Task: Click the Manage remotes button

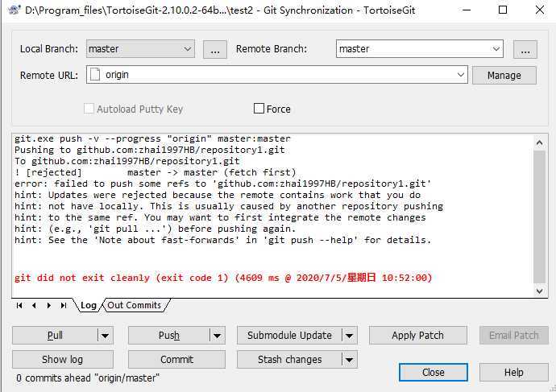Action: [x=504, y=75]
